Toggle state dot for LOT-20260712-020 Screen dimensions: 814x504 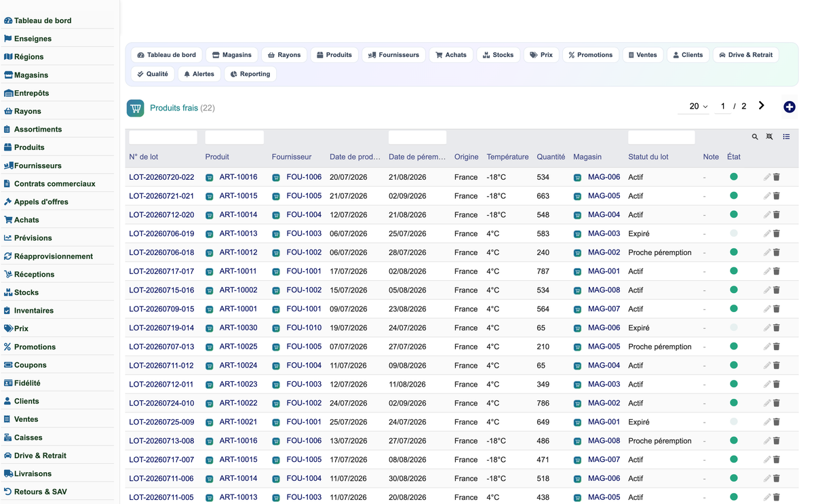[x=733, y=214]
